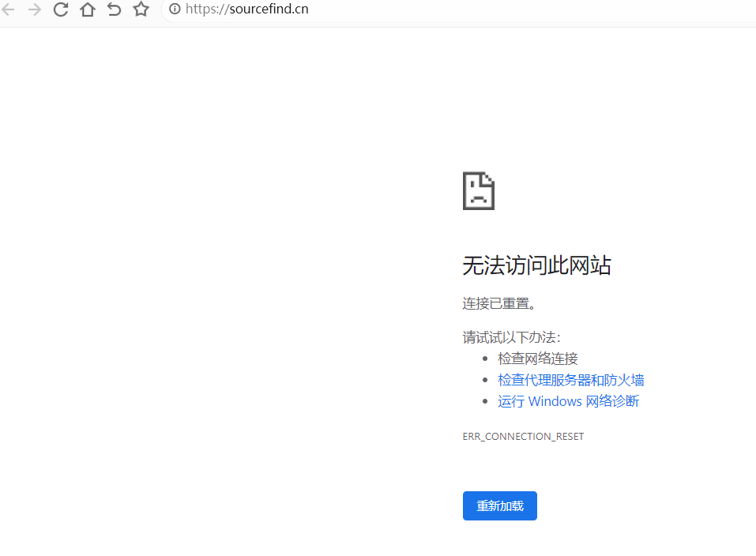Open the 检查代理服务器和防火墙 link
The height and width of the screenshot is (556, 756).
[x=571, y=380]
